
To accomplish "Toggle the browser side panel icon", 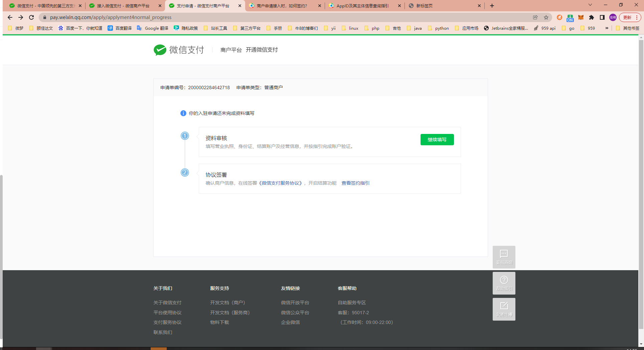I will point(602,17).
